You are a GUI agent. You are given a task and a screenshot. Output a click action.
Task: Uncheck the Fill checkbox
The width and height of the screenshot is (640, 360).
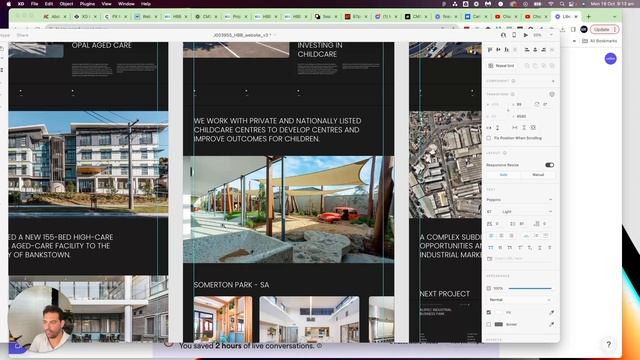(489, 312)
